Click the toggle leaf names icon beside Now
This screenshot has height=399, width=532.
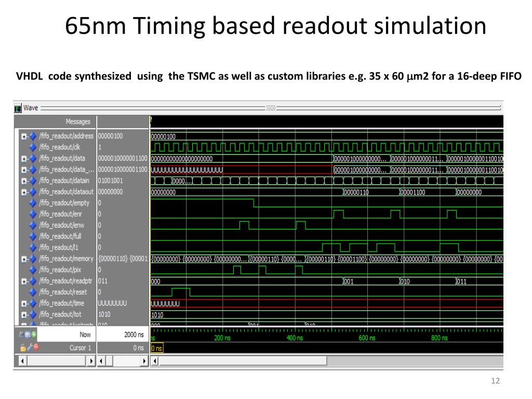coord(22,334)
